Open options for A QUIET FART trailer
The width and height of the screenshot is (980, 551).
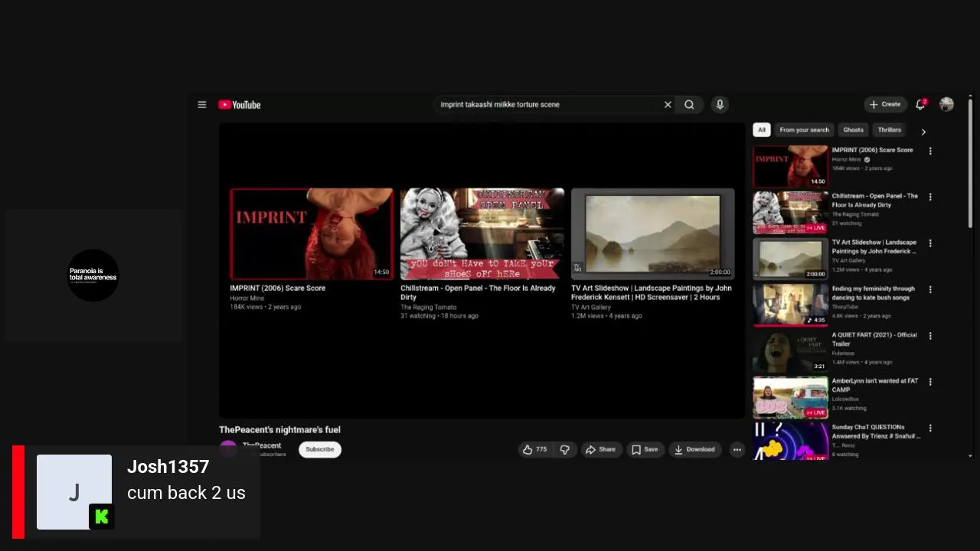(930, 336)
